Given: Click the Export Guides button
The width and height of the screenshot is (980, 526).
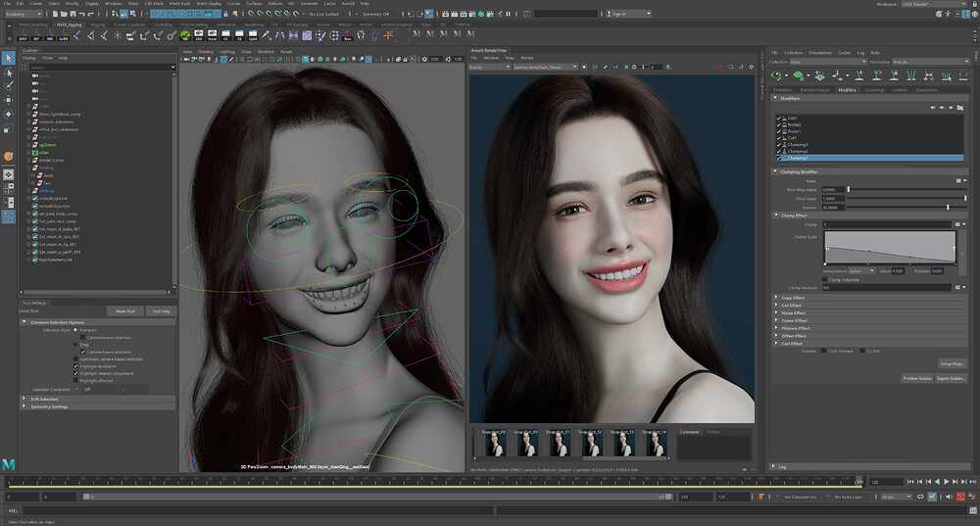Looking at the screenshot, I should 950,378.
